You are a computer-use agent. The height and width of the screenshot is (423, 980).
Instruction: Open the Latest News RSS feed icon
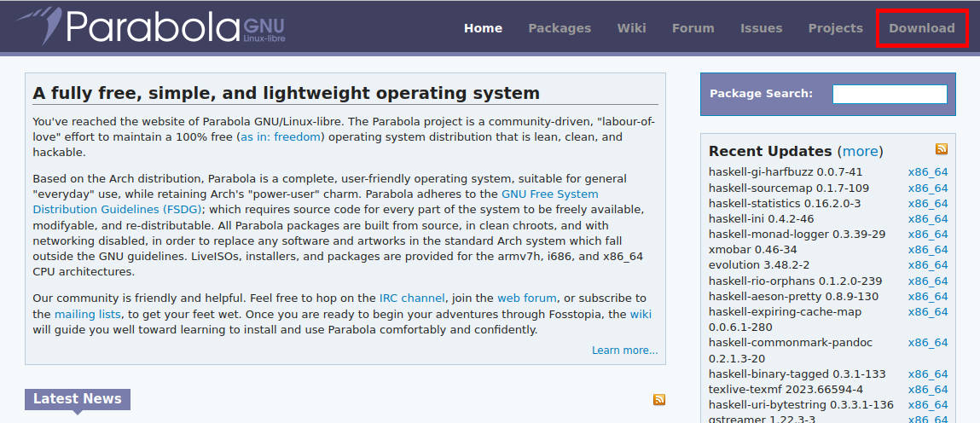pyautogui.click(x=658, y=399)
